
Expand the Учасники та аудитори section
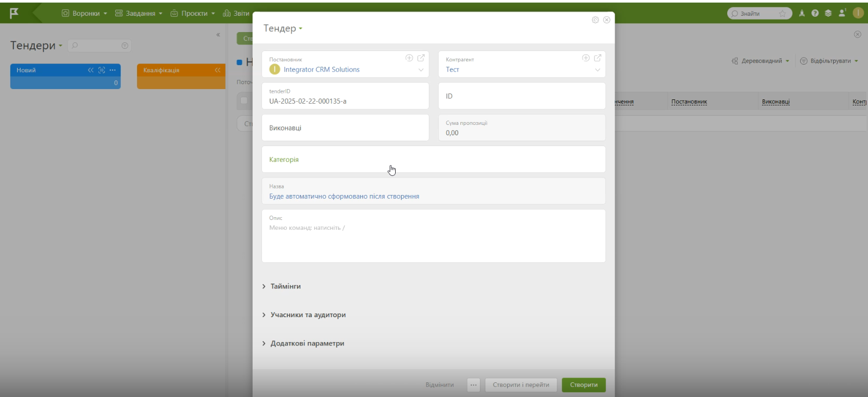click(x=308, y=315)
